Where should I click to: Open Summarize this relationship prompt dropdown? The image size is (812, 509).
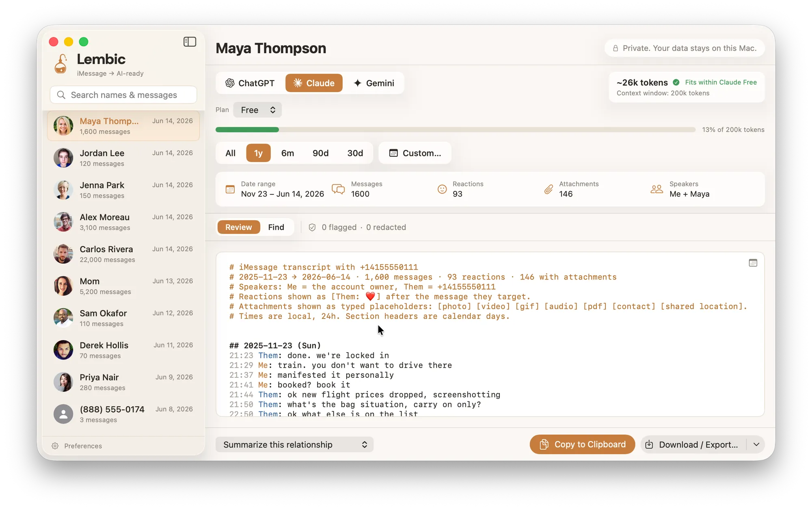pyautogui.click(x=294, y=444)
